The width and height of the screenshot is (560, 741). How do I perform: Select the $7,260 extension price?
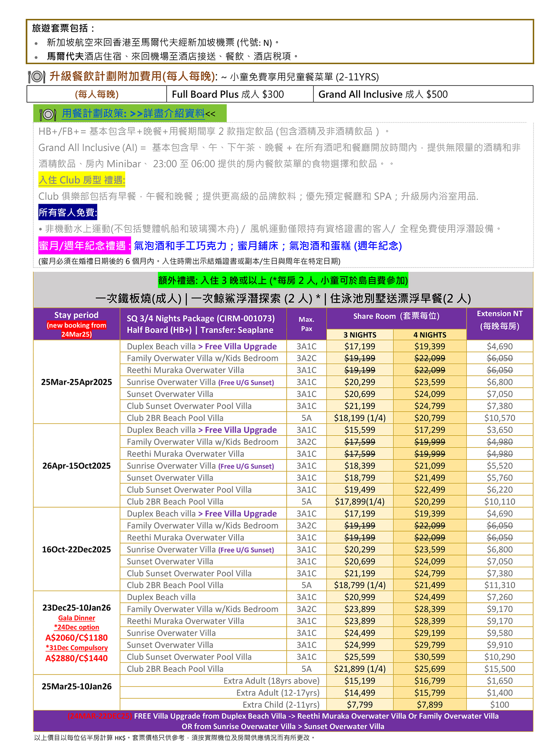coord(500,597)
